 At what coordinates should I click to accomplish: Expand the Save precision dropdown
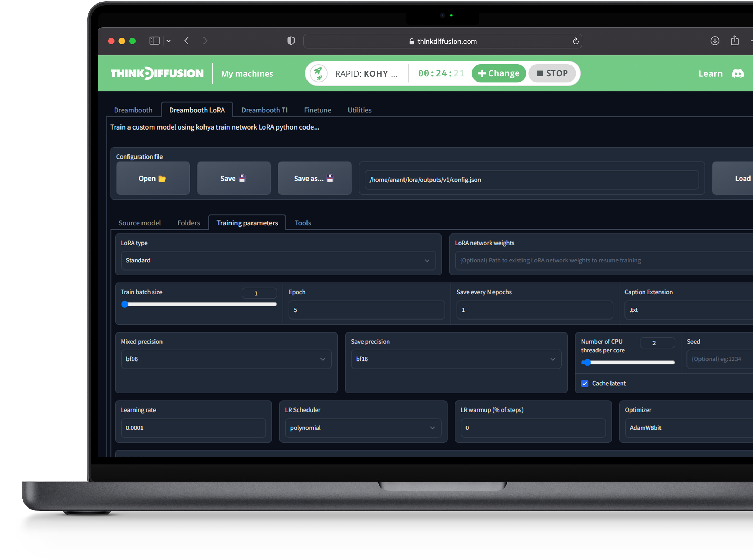click(456, 359)
